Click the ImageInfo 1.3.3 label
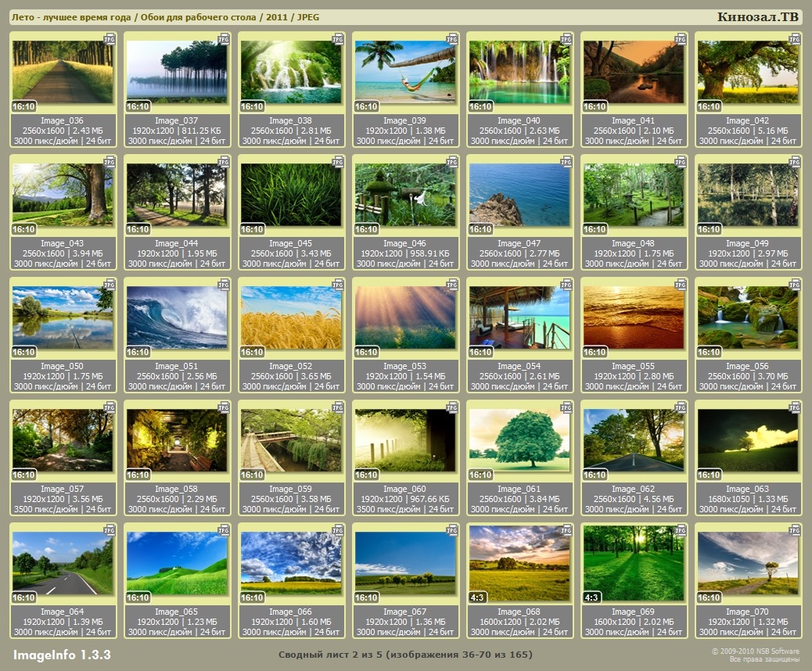 (x=62, y=655)
